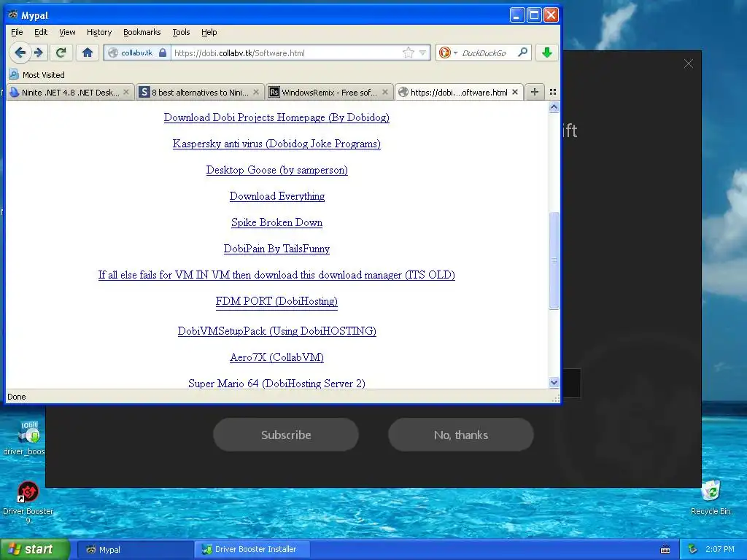Open the Super Mario 64 link
The image size is (747, 560).
[276, 384]
